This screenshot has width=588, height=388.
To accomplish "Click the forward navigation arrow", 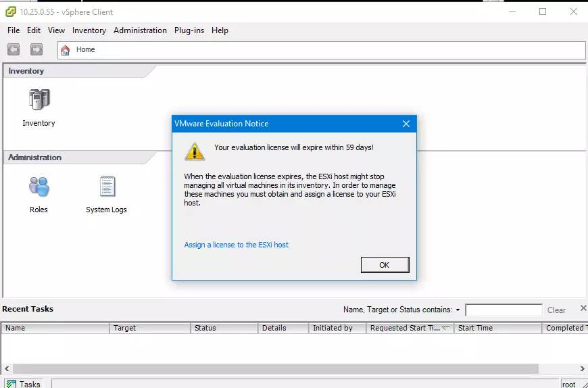I will [x=36, y=49].
